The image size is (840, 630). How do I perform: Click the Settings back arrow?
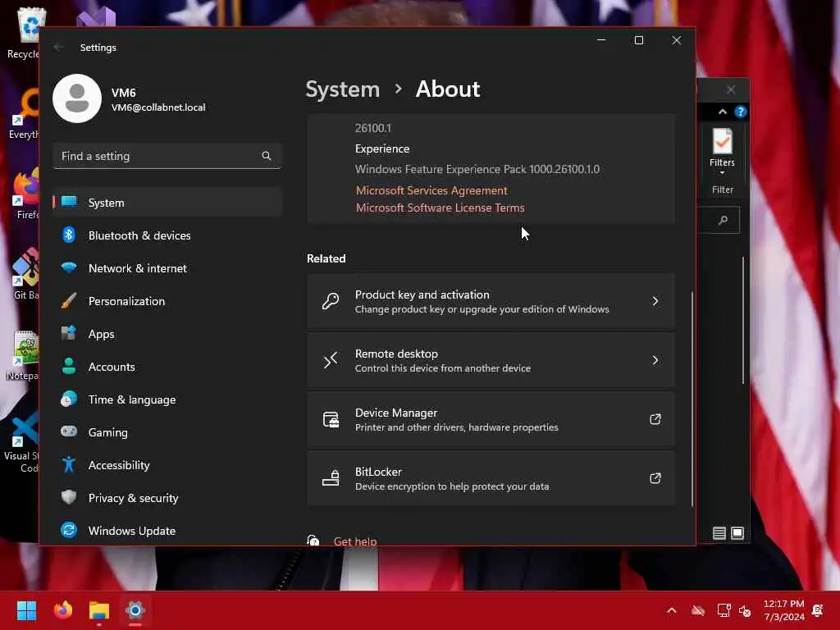tap(58, 47)
